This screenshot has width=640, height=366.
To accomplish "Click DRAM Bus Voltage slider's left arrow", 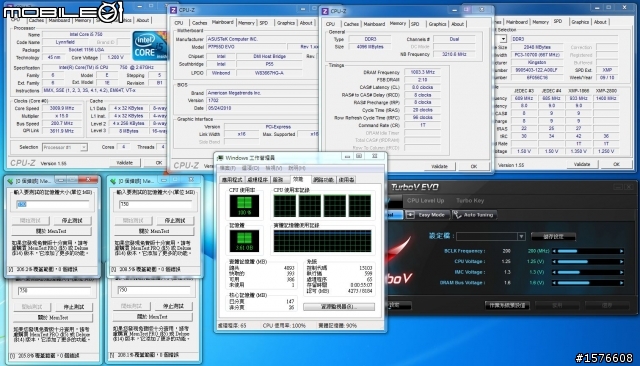I will [x=554, y=283].
